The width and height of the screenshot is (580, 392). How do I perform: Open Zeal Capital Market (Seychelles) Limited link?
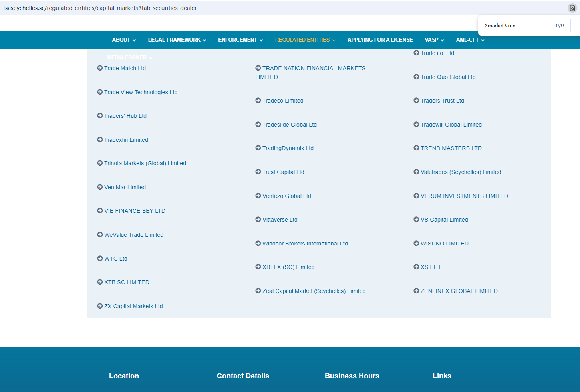pyautogui.click(x=314, y=291)
